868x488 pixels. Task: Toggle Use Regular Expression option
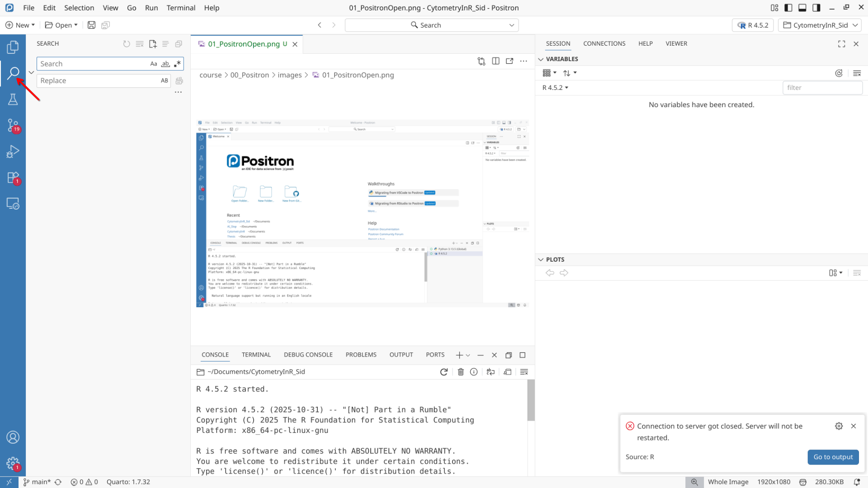pyautogui.click(x=177, y=64)
